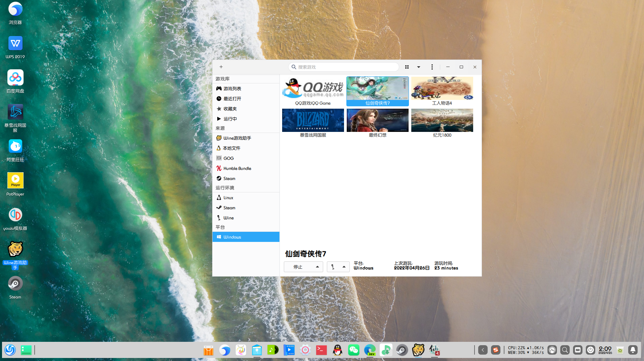Select GOG source in sidebar
Viewport: 644px width, 361px height.
pyautogui.click(x=228, y=158)
